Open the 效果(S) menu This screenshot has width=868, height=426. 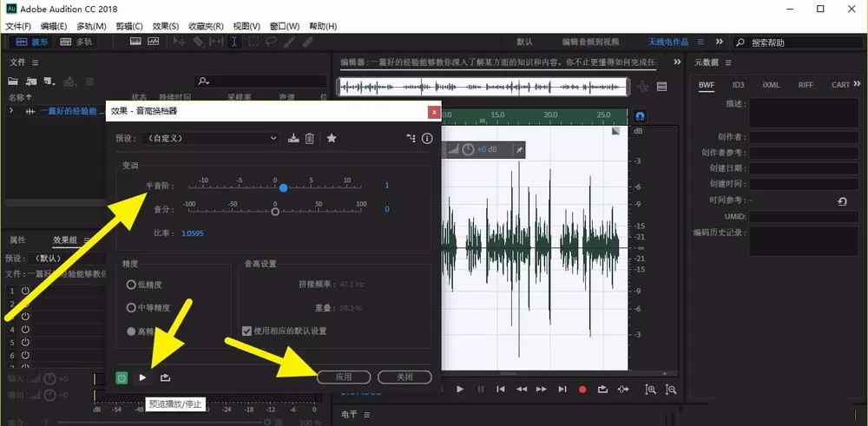point(166,26)
